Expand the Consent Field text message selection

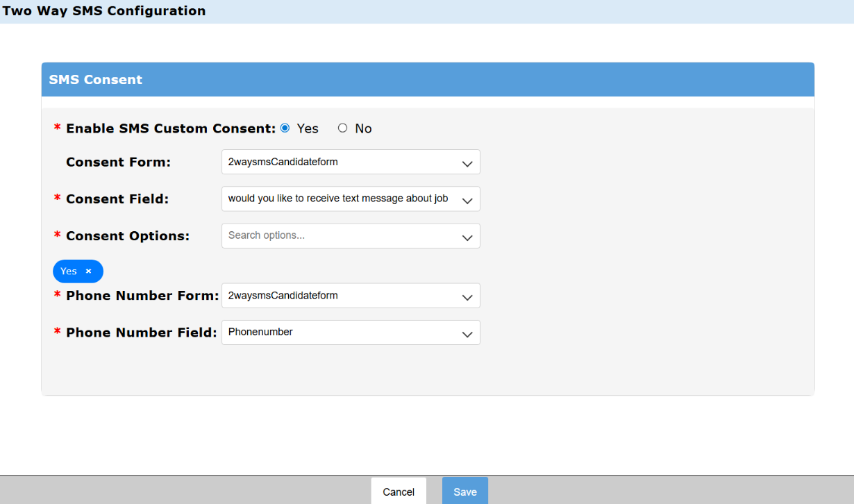pos(340,199)
